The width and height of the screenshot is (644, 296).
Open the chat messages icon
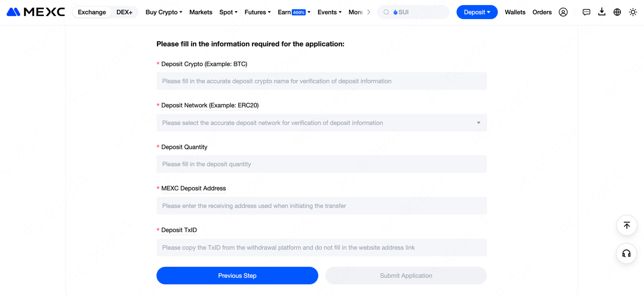(586, 12)
